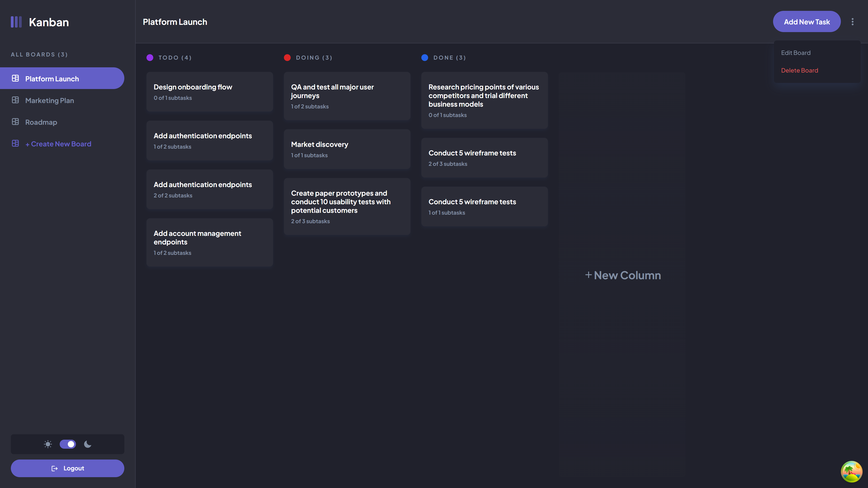868x488 pixels.
Task: Open the Market discovery task card
Action: click(347, 149)
